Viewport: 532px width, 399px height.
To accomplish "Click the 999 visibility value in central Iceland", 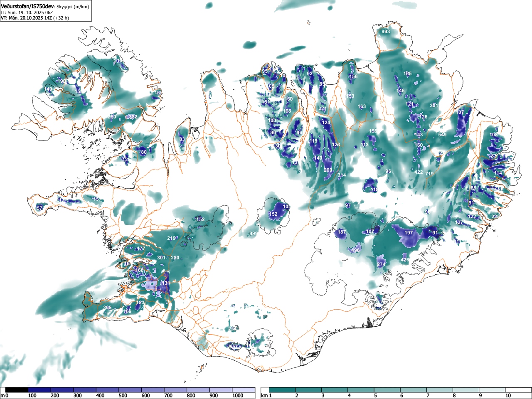I will tap(253, 234).
